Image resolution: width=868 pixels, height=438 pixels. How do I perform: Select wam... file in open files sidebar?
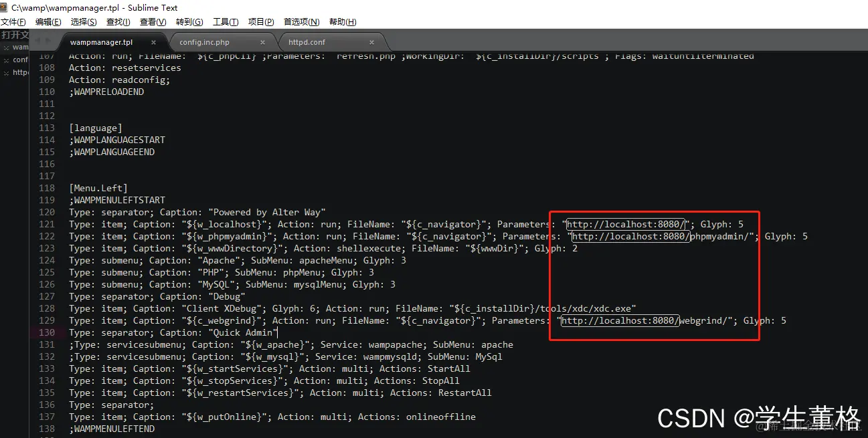(20, 47)
